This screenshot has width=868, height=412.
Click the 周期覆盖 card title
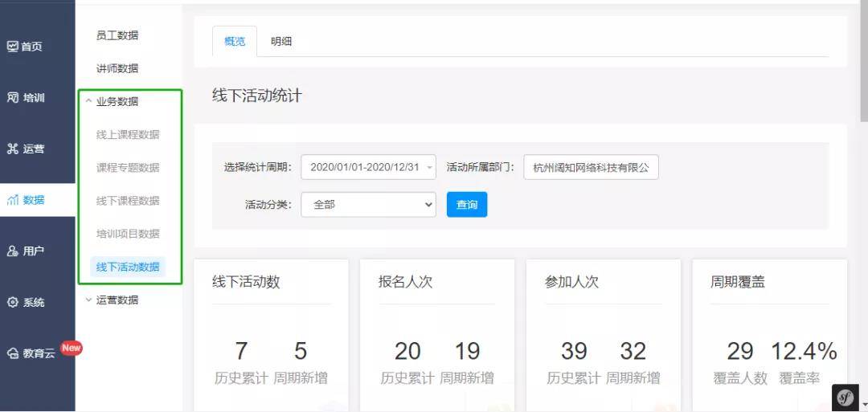click(x=738, y=282)
